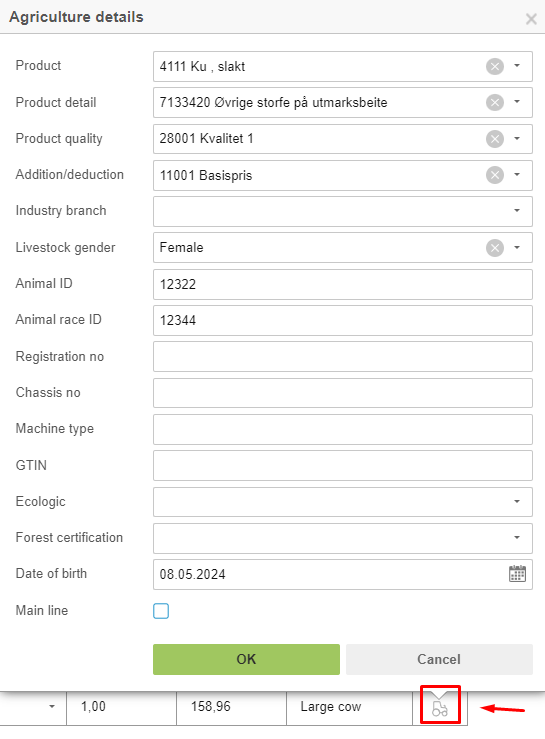Image resolution: width=545 pixels, height=739 pixels.
Task: Select the Large cow table cell
Action: coord(349,706)
